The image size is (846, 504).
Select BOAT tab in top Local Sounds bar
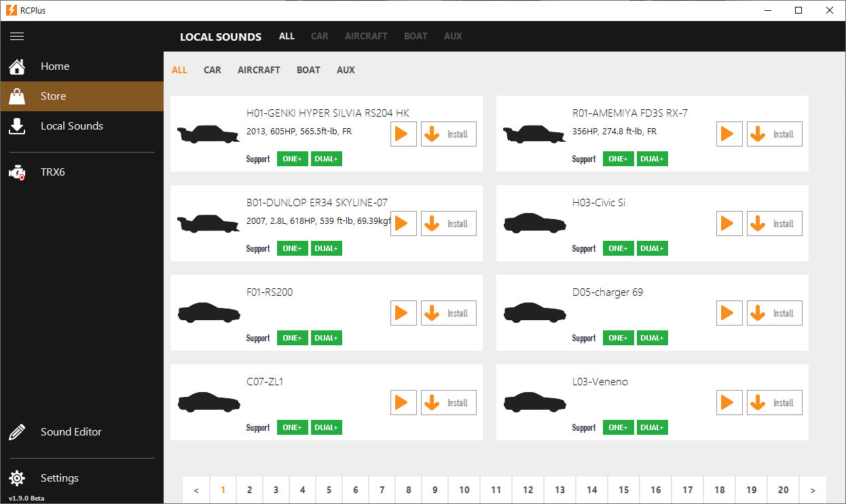click(416, 36)
